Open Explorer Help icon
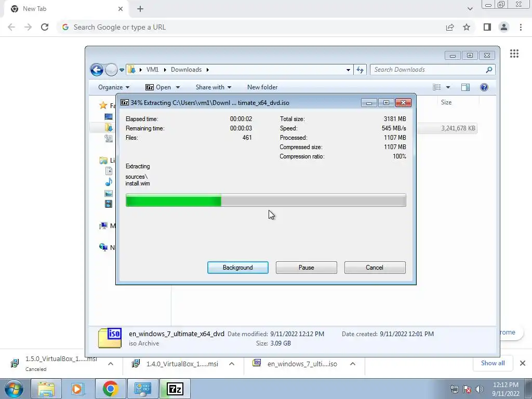The image size is (532, 399). click(x=484, y=87)
